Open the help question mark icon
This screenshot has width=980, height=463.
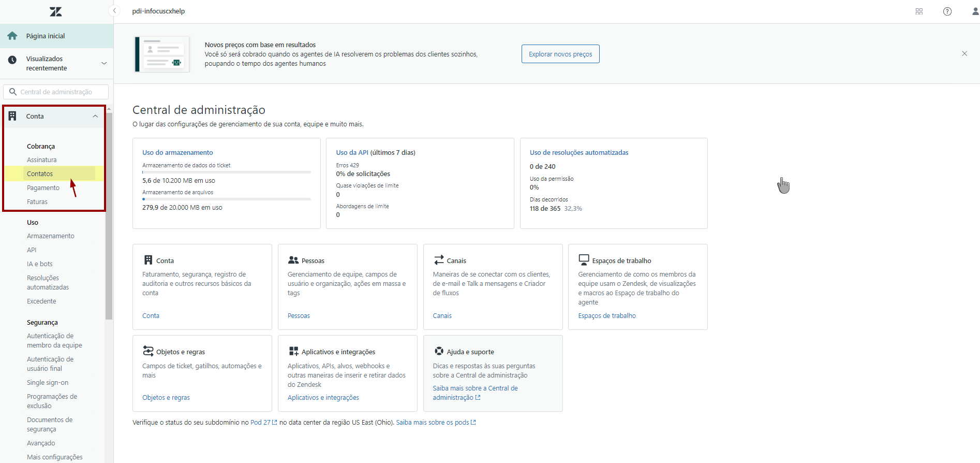pyautogui.click(x=947, y=11)
